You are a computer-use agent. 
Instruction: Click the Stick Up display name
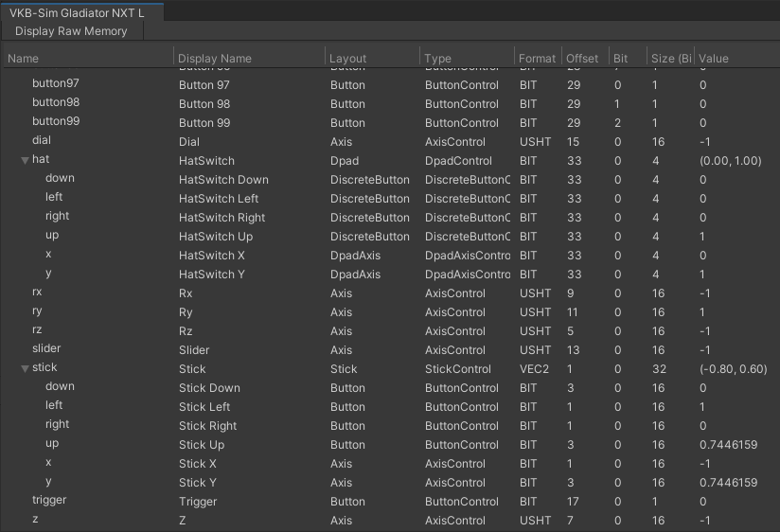[x=202, y=444]
